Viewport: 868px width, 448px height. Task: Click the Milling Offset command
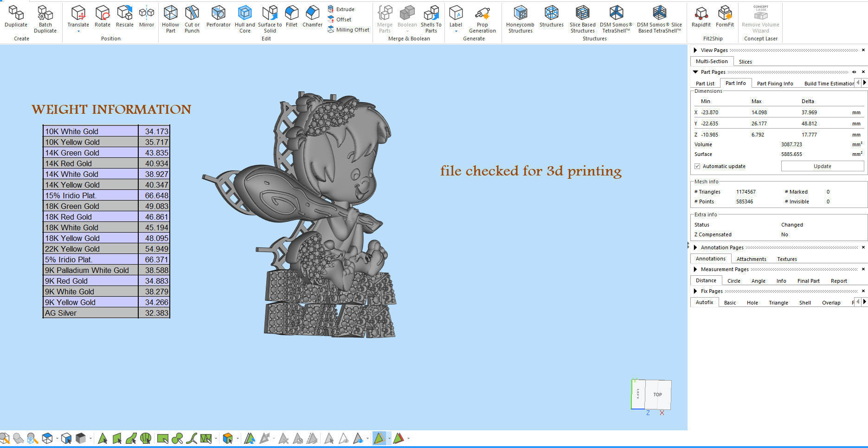(348, 30)
